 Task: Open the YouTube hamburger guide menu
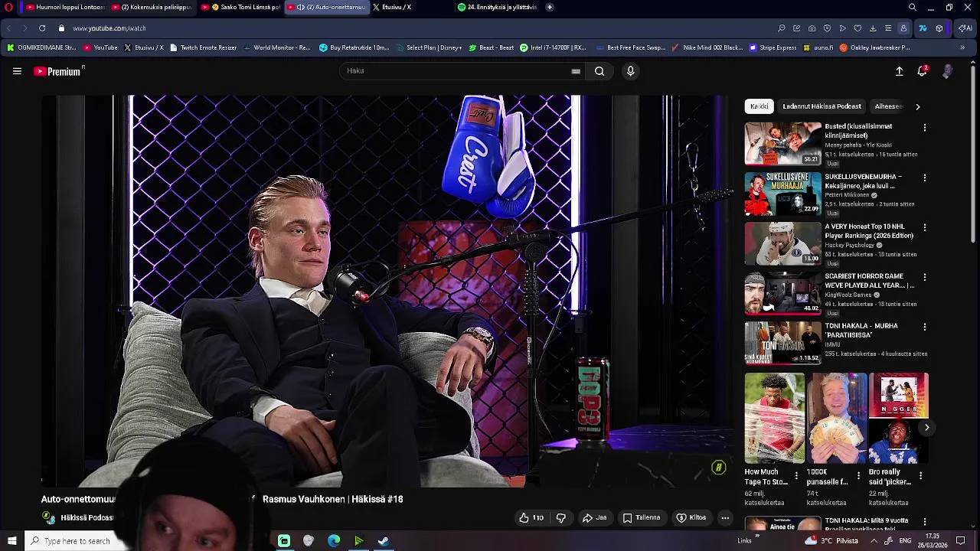click(x=17, y=71)
